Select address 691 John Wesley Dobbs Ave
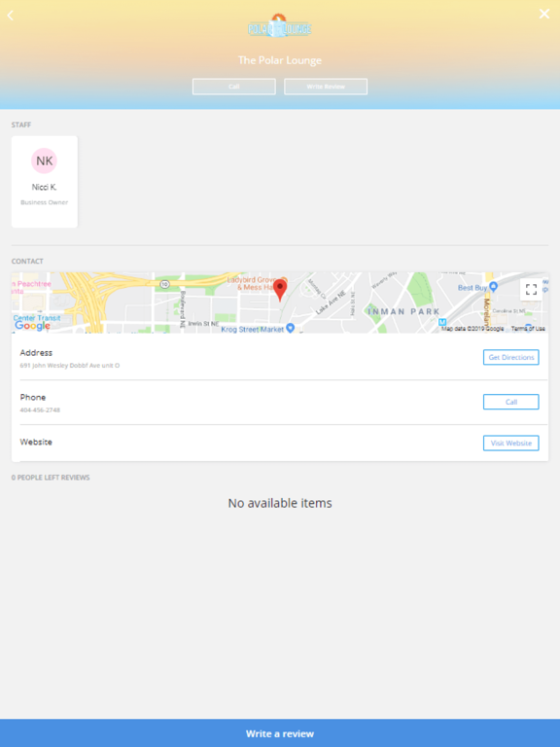 click(x=70, y=366)
